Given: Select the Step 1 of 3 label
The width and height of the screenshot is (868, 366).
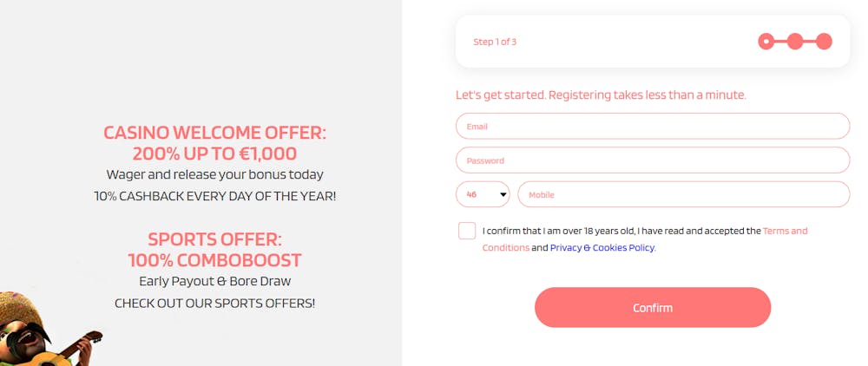Looking at the screenshot, I should point(495,42).
